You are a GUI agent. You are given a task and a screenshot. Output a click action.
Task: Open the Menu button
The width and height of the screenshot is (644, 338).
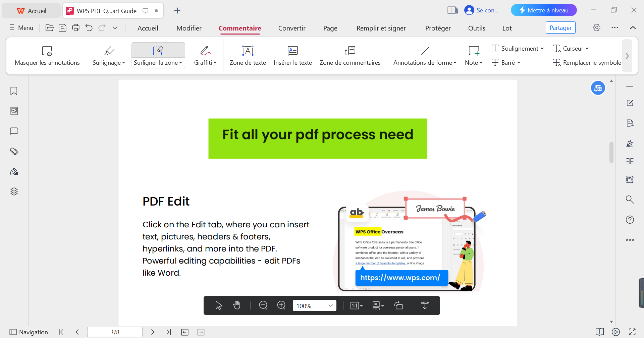[x=21, y=28]
